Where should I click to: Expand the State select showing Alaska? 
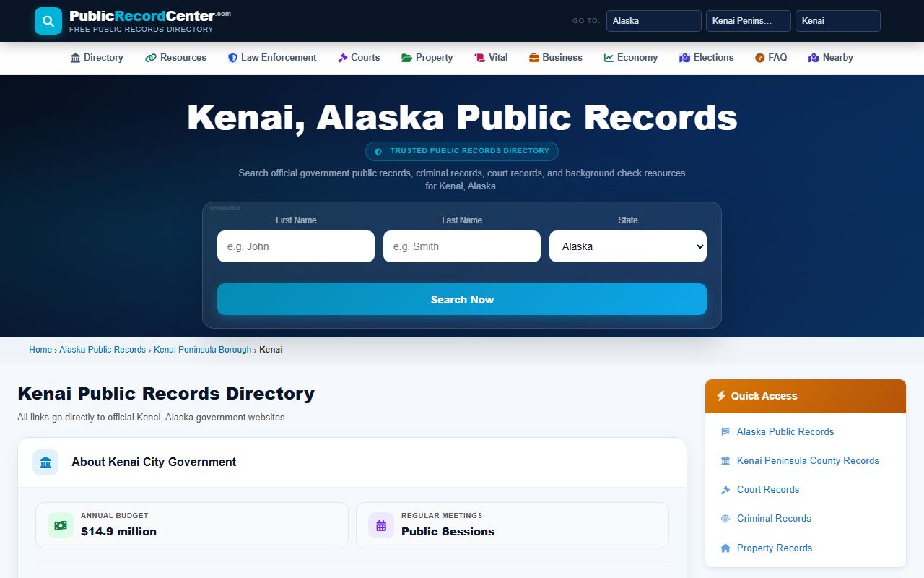(x=628, y=246)
